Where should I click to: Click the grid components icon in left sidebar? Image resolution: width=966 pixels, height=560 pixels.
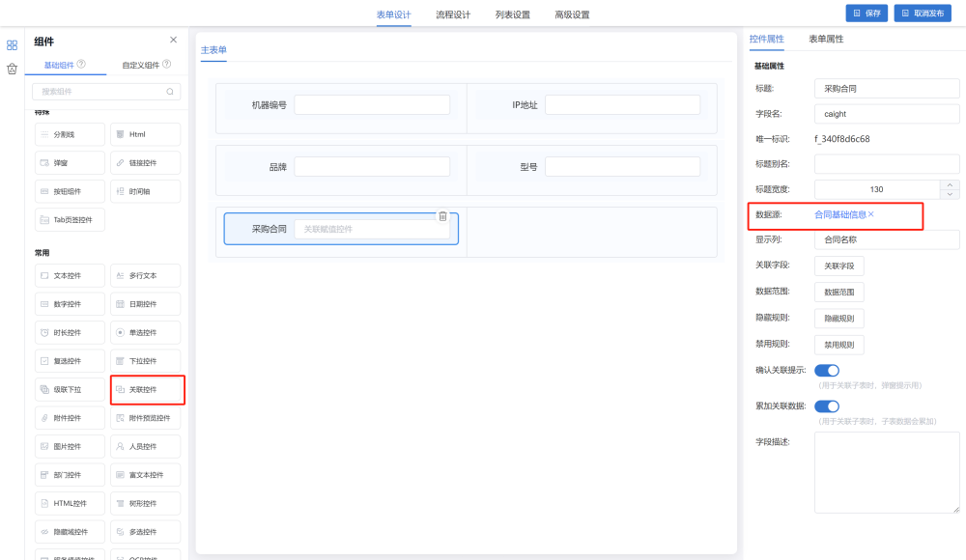pos(13,45)
